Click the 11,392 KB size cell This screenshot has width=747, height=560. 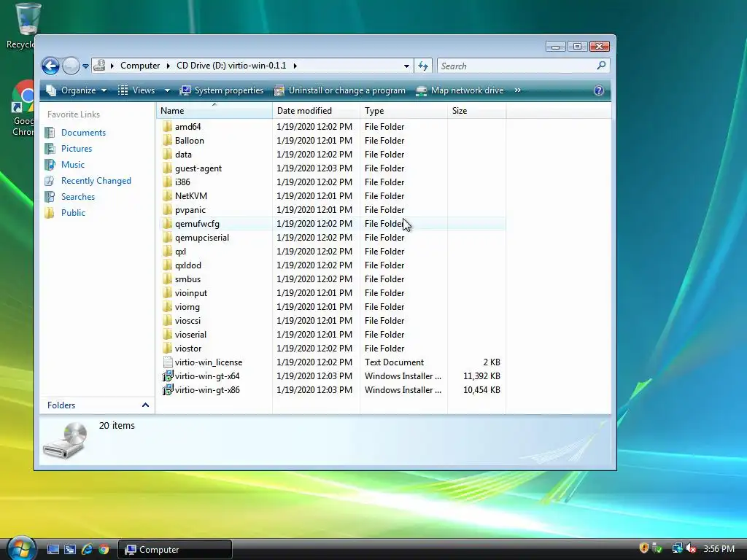coord(481,376)
